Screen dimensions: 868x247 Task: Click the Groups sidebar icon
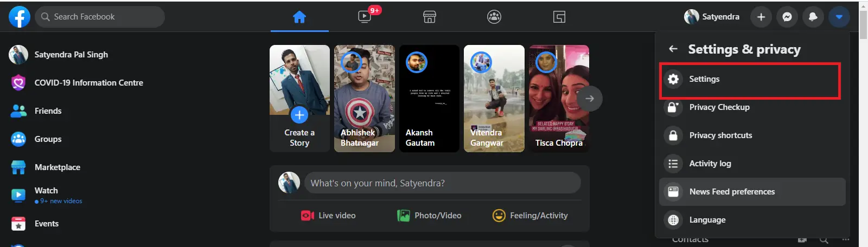pyautogui.click(x=18, y=139)
